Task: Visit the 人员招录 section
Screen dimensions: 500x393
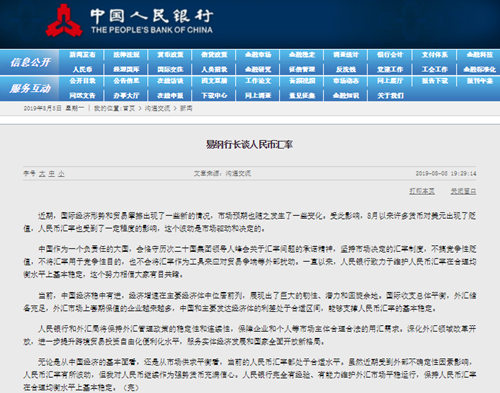Action: [x=214, y=69]
